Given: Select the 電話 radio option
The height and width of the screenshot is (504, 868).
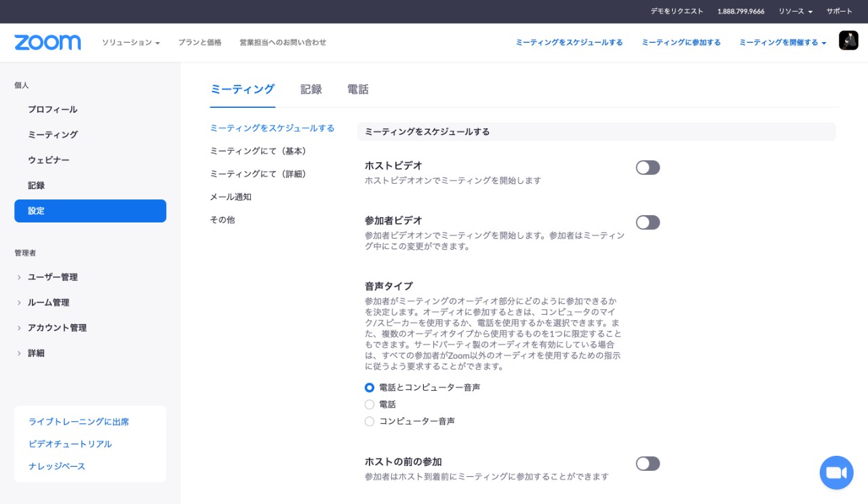Looking at the screenshot, I should (370, 404).
